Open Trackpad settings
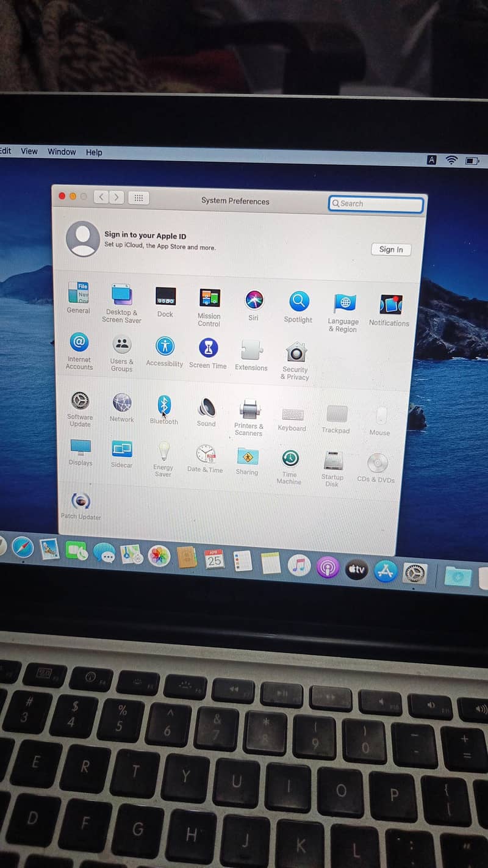Viewport: 488px width, 868px height. (335, 419)
